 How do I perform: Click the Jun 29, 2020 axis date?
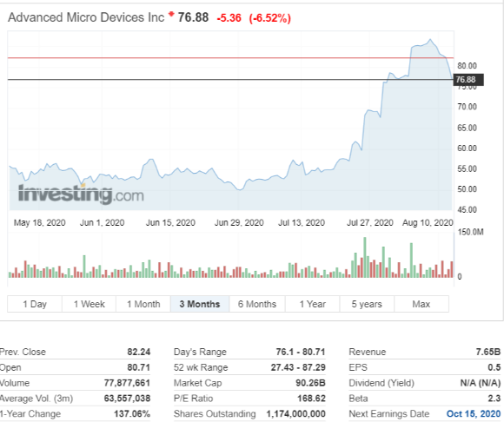pyautogui.click(x=239, y=222)
